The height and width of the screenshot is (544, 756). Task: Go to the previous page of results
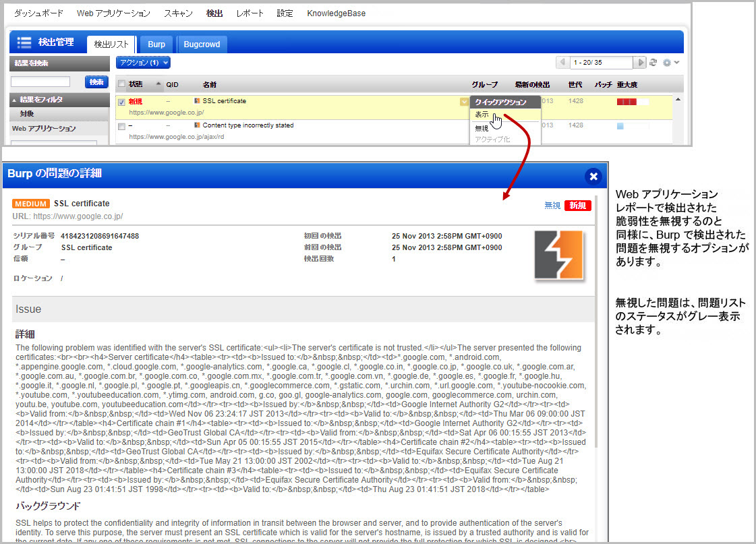point(562,63)
